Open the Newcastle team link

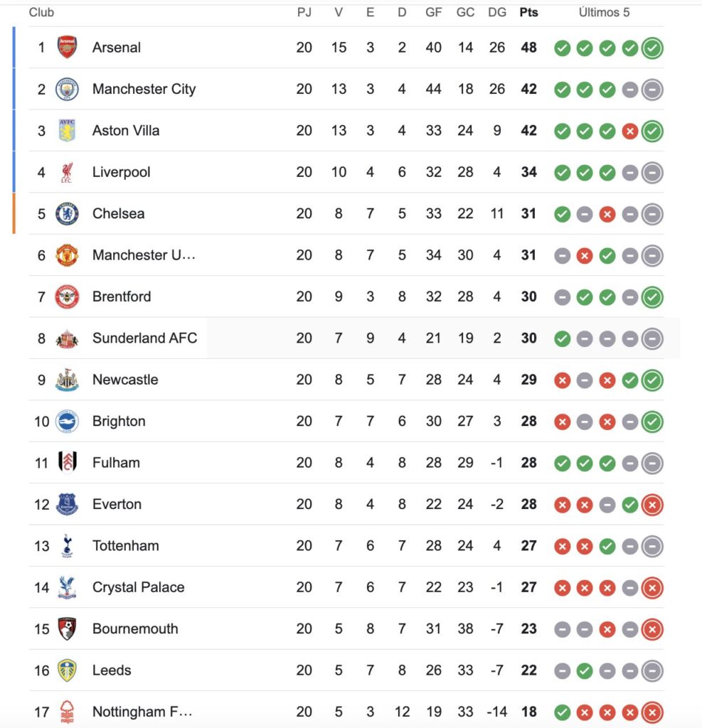click(125, 380)
